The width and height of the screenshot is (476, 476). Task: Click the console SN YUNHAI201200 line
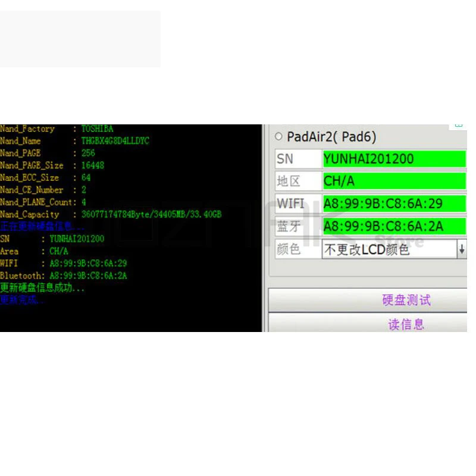(x=52, y=239)
